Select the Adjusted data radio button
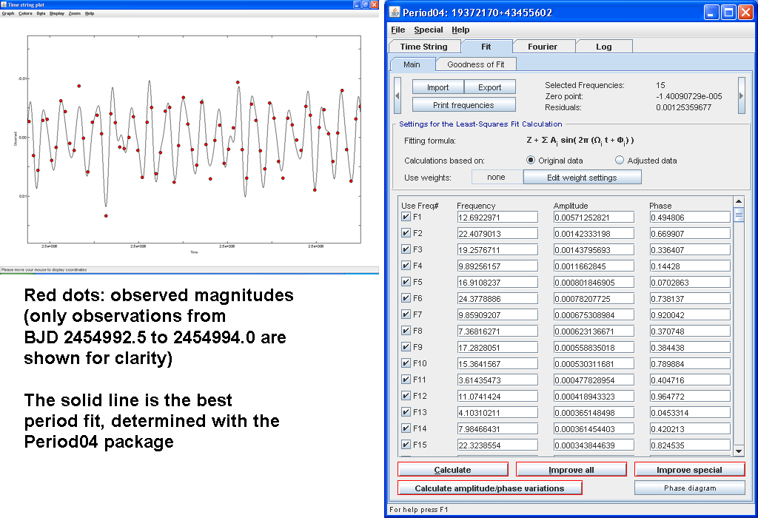The width and height of the screenshot is (758, 532). coord(620,160)
